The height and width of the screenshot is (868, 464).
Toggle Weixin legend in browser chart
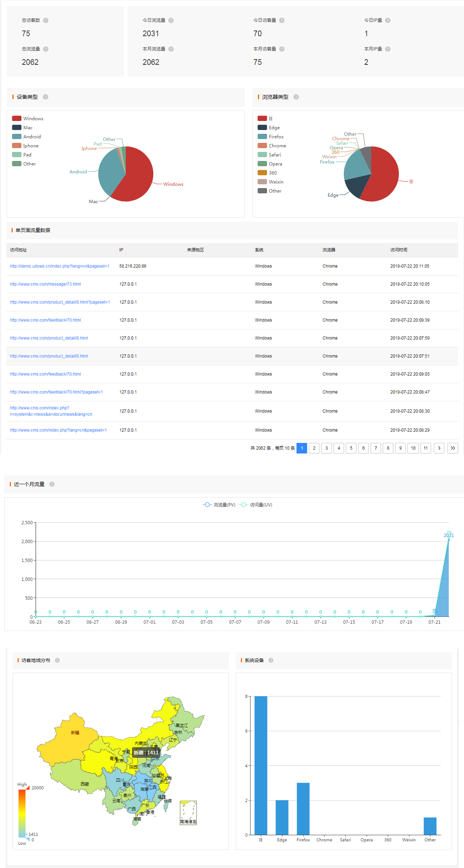tap(270, 182)
